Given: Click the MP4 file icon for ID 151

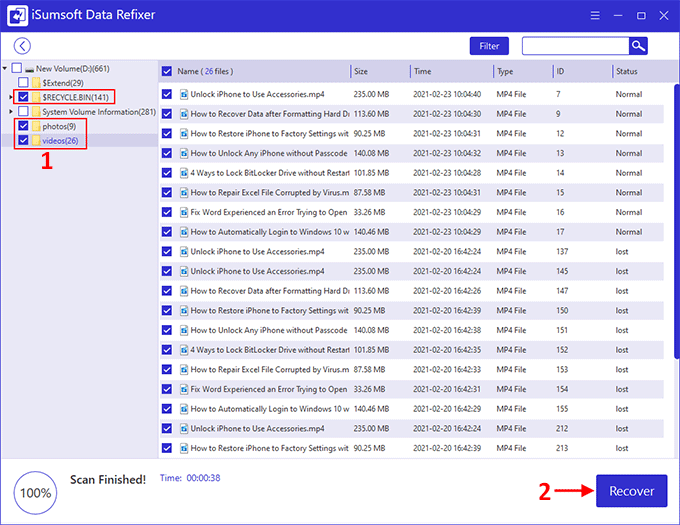Looking at the screenshot, I should [x=184, y=330].
